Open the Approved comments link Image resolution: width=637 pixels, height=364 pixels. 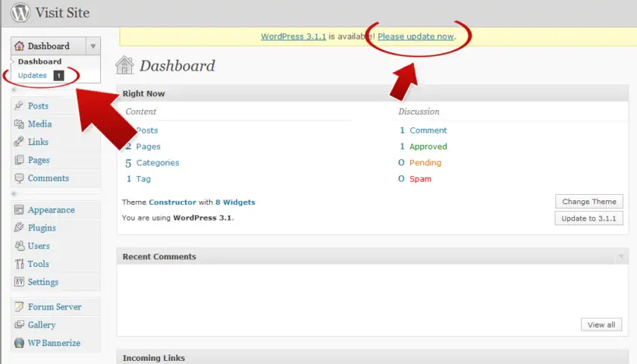tap(428, 146)
